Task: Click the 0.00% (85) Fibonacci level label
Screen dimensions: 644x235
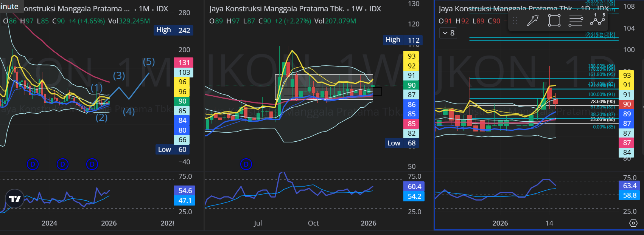Action: pyautogui.click(x=604, y=127)
